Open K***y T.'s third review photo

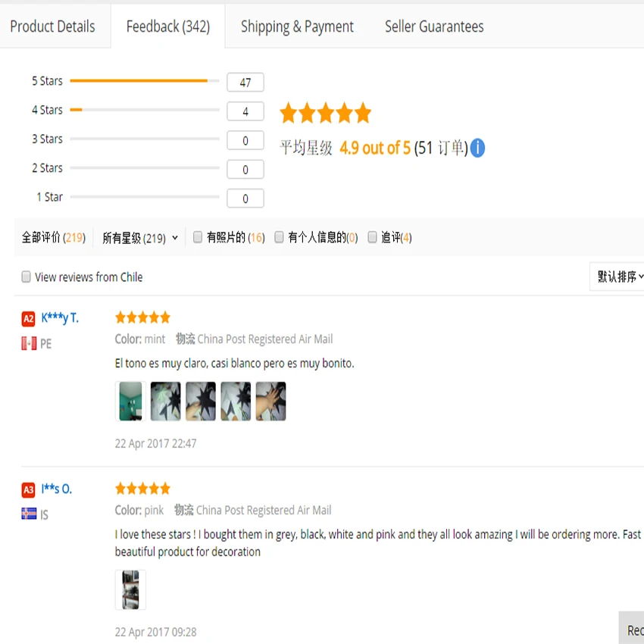[x=201, y=402]
